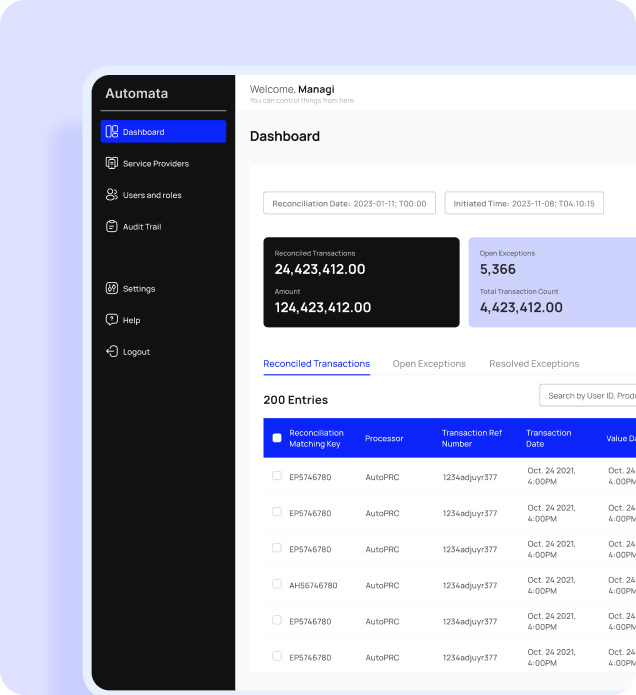Click the Open Exceptions summary card
This screenshot has width=636, height=695.
(x=552, y=282)
